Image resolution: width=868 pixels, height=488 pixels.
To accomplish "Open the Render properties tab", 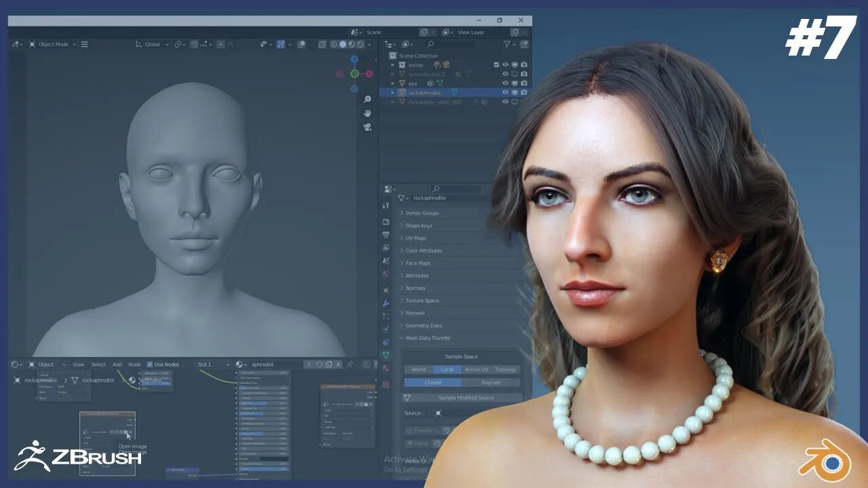I will click(x=386, y=222).
